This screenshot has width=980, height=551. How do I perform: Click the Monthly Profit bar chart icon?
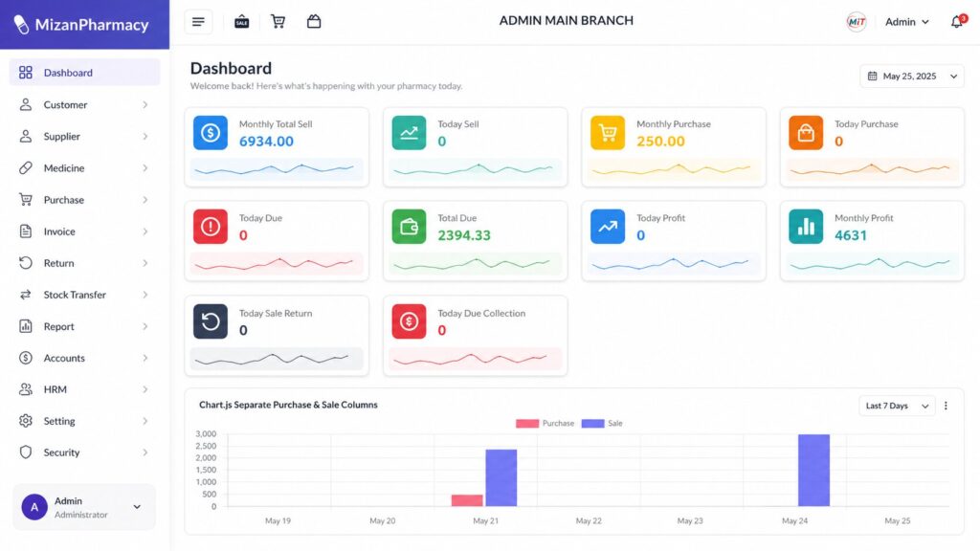pos(806,226)
